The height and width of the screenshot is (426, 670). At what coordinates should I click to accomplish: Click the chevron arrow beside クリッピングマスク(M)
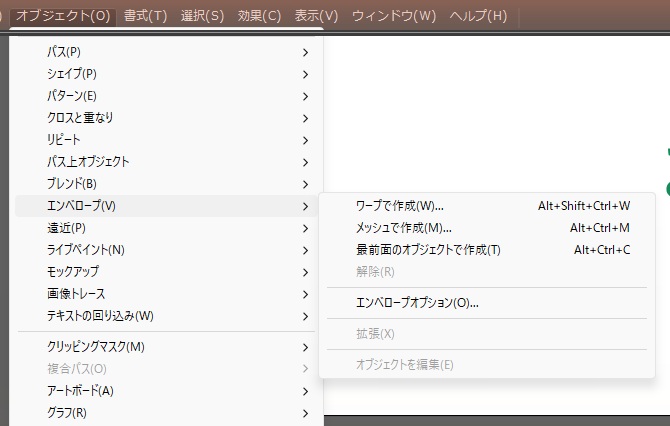point(305,347)
